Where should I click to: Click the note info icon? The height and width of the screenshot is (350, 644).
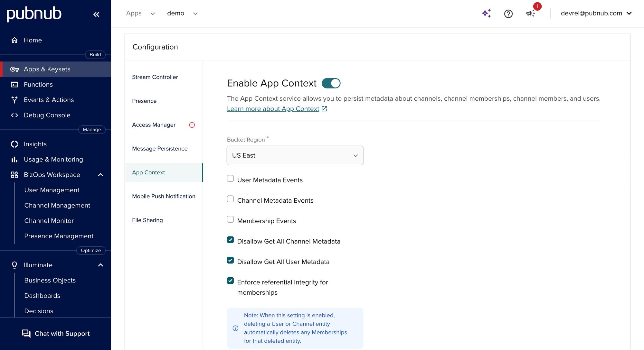pyautogui.click(x=235, y=328)
